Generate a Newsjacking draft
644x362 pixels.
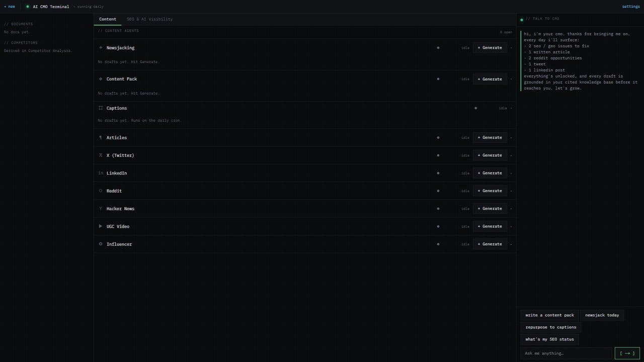(x=490, y=48)
